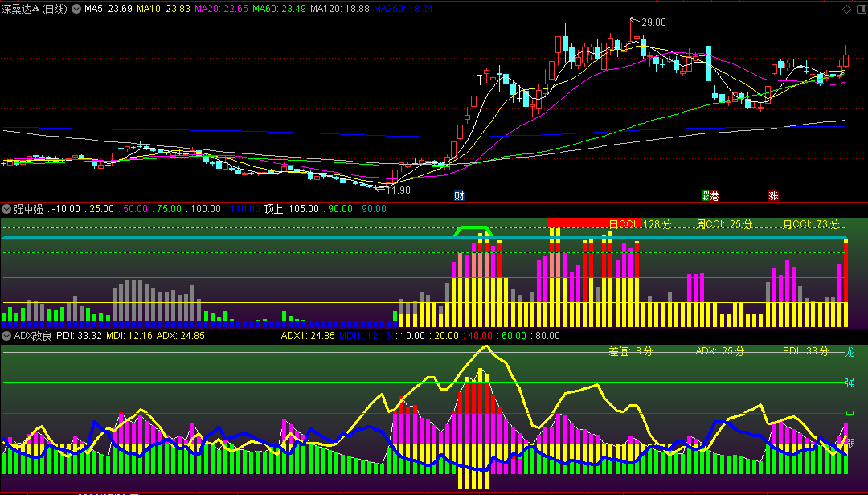868x495 pixels.
Task: Click the ADX: 25分 readout
Action: 720,351
